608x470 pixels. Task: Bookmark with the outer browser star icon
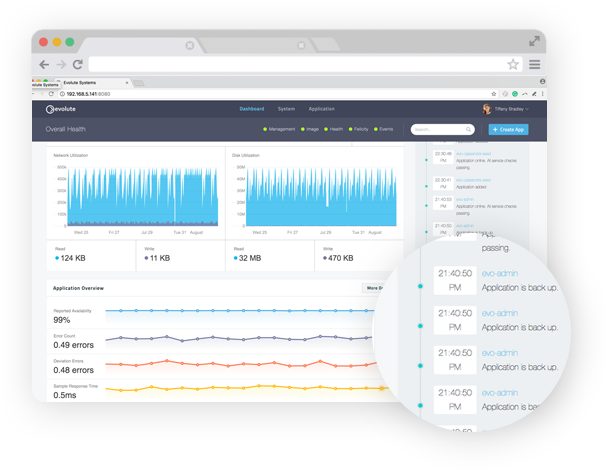(x=513, y=64)
